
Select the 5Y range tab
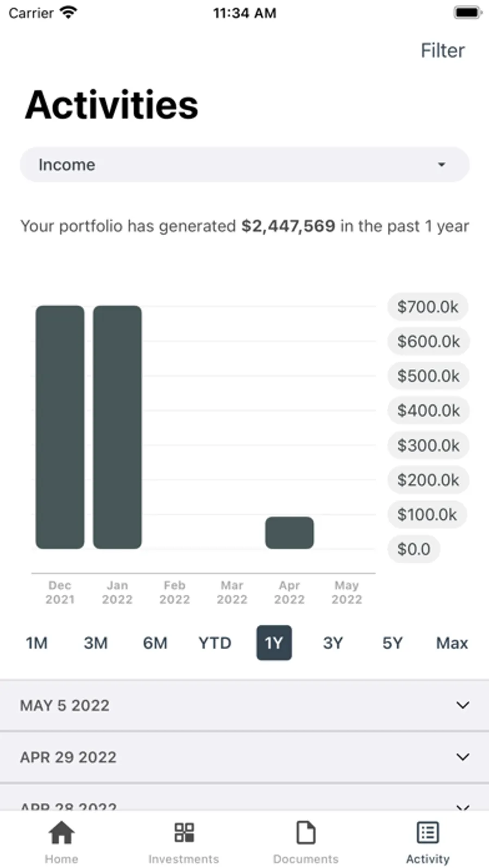(392, 643)
